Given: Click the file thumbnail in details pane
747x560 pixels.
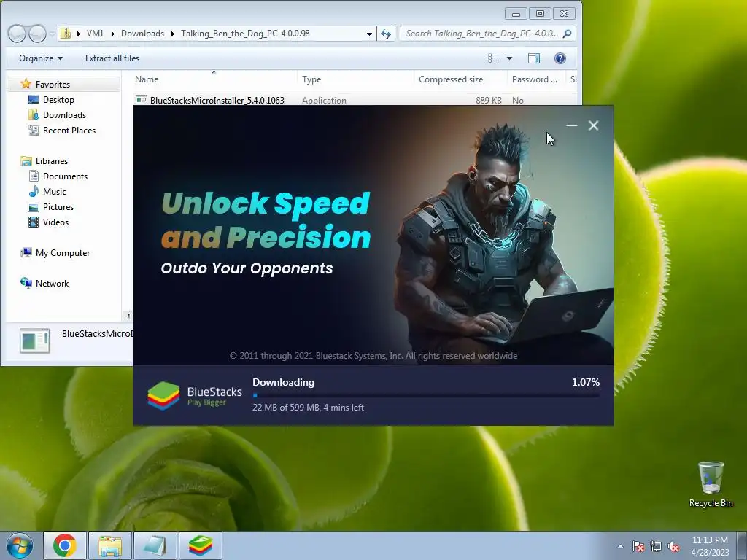Looking at the screenshot, I should (x=35, y=341).
